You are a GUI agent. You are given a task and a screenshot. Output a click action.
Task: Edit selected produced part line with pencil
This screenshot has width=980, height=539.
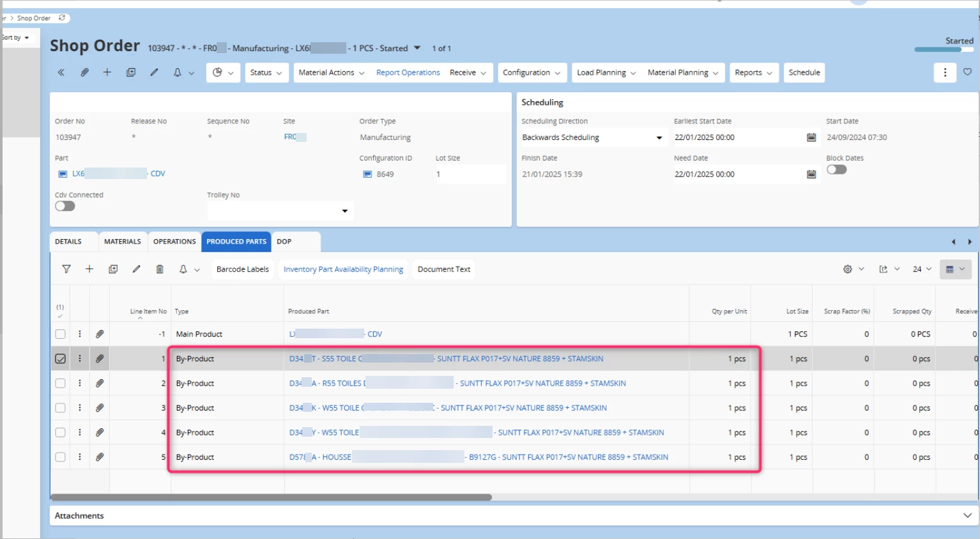(x=136, y=269)
